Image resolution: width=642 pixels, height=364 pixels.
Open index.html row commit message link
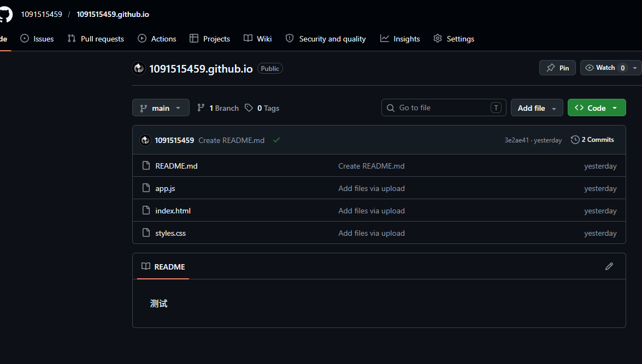(x=372, y=211)
